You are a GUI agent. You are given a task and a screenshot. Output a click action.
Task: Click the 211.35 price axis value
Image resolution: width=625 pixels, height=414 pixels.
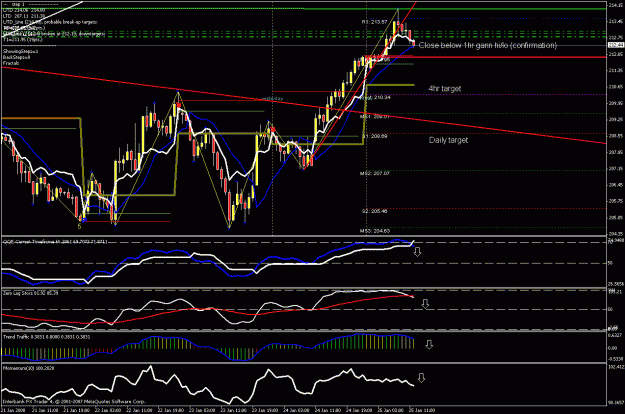tap(616, 71)
